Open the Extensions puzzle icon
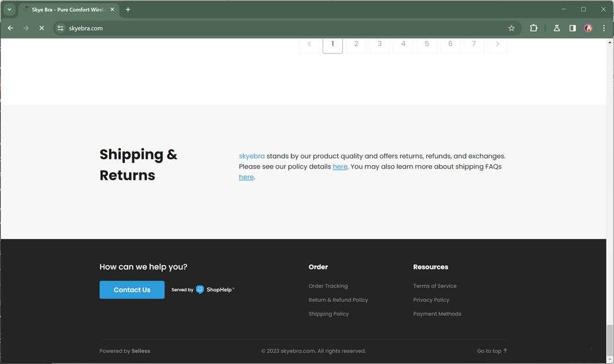The height and width of the screenshot is (364, 614). click(533, 28)
